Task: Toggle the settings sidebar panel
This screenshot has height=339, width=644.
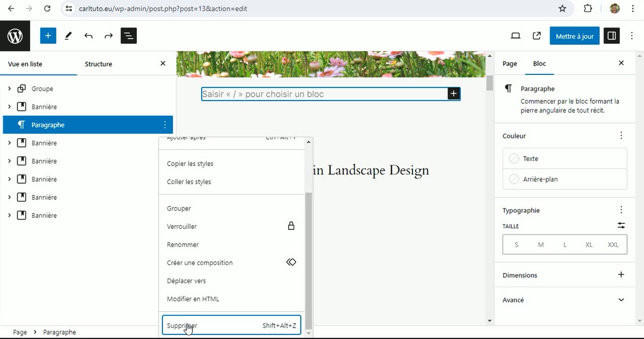Action: tap(612, 36)
